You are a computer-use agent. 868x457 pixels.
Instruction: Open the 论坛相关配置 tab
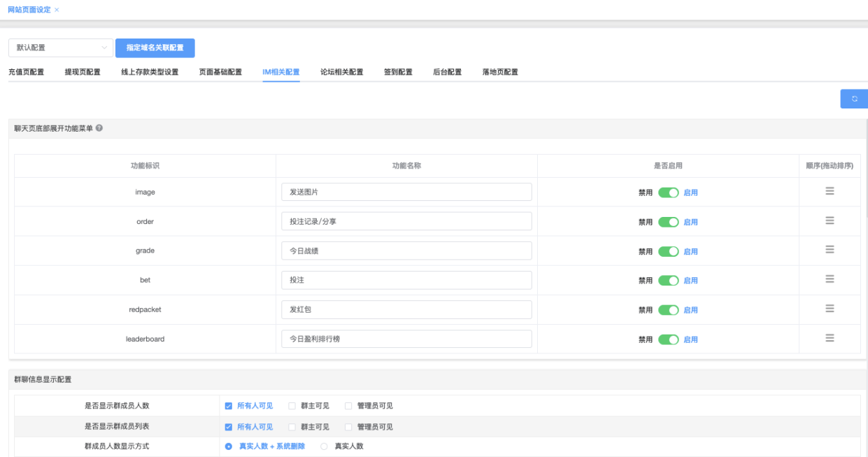click(x=341, y=72)
